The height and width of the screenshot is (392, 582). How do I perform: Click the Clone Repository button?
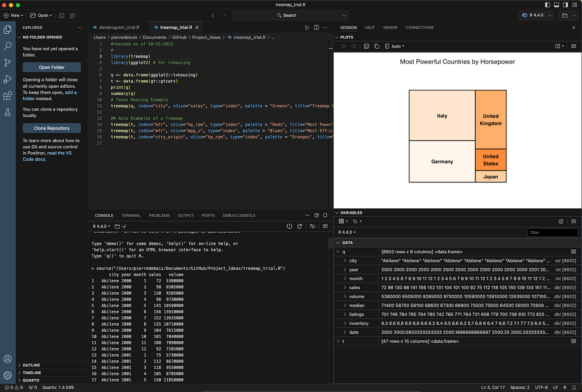[x=52, y=128]
